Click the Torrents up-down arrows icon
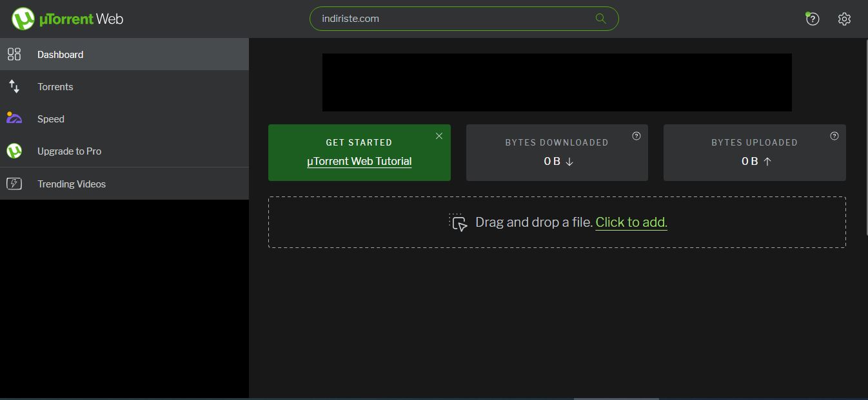Viewport: 868px width, 400px height. click(14, 86)
